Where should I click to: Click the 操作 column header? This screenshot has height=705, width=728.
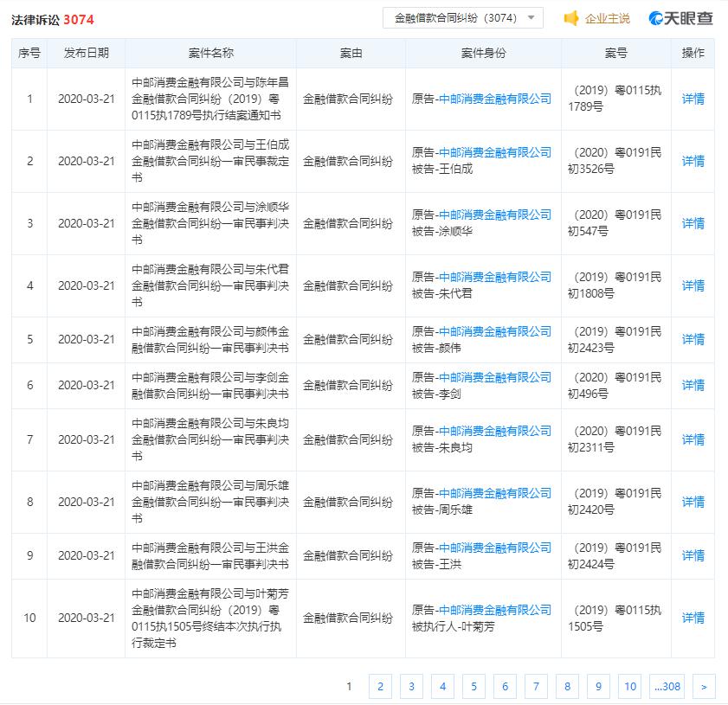click(693, 53)
